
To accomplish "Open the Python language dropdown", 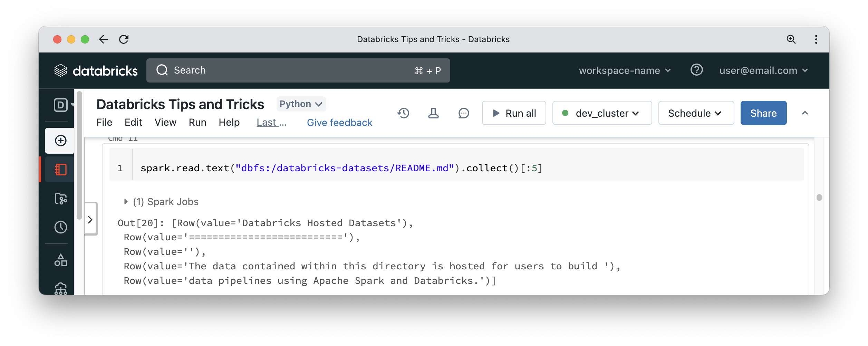I will point(301,104).
